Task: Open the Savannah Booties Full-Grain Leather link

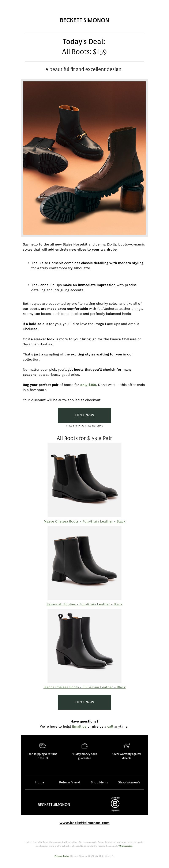Action: pos(84,604)
